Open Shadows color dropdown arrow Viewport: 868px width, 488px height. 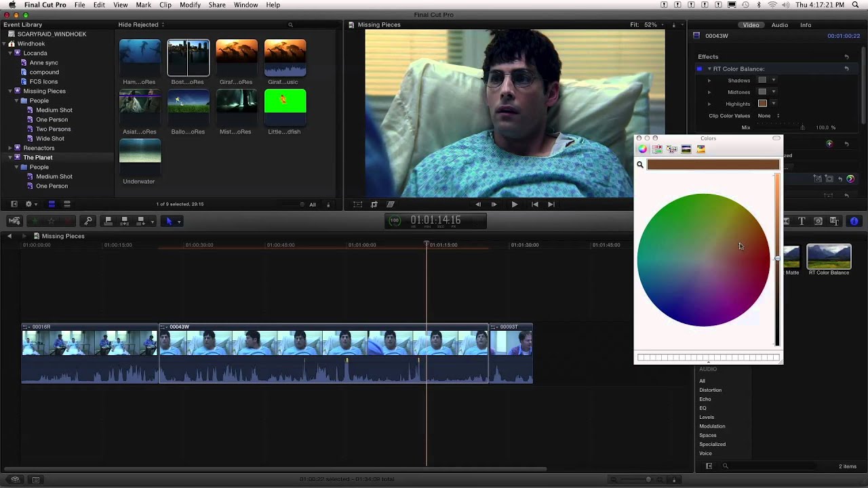[773, 80]
